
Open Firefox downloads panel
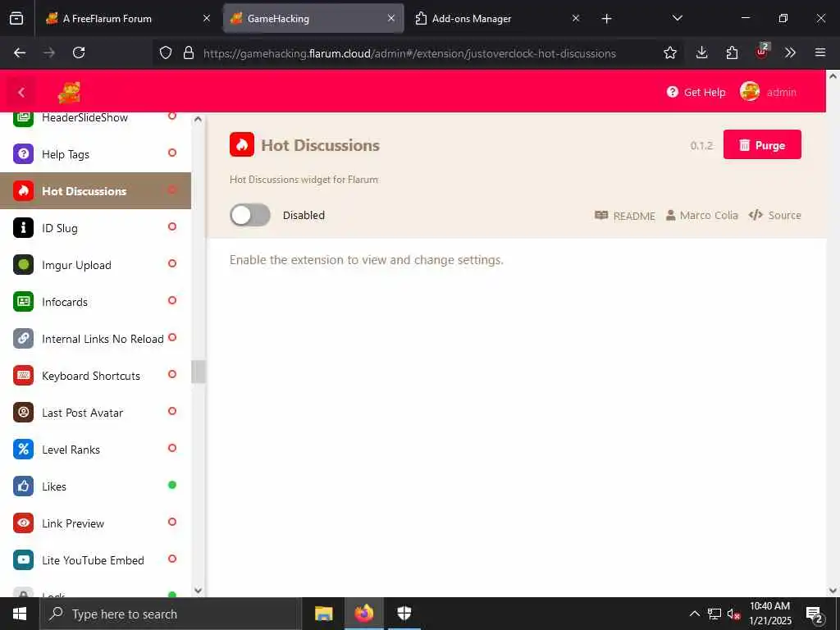pos(702,52)
